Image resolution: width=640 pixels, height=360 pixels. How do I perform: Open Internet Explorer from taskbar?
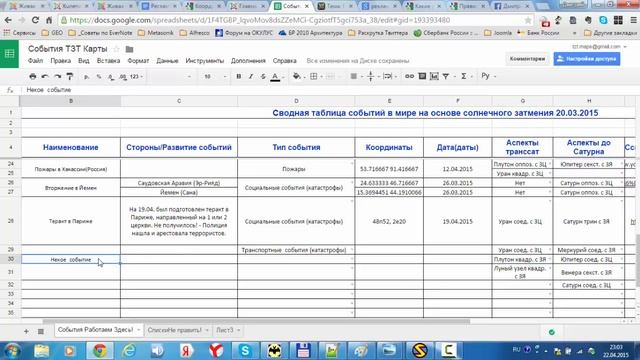click(x=129, y=351)
